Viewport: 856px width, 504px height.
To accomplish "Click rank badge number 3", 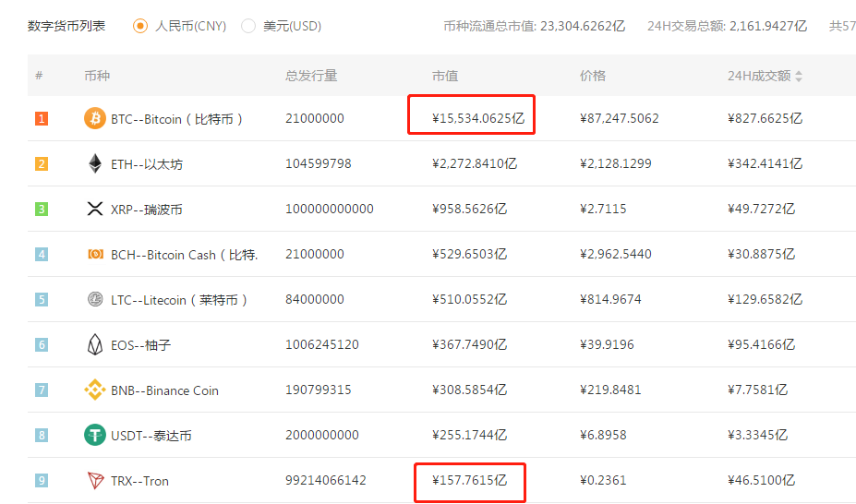I will pos(42,209).
